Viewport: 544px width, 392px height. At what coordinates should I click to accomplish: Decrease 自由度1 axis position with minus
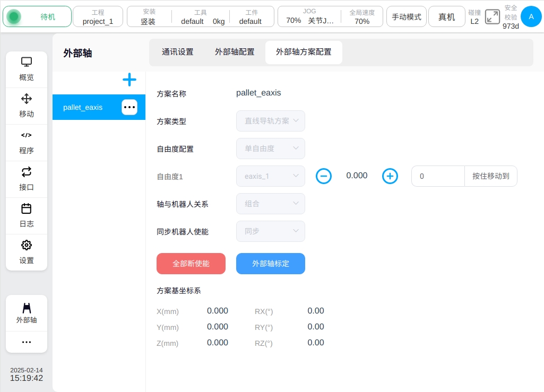[323, 176]
